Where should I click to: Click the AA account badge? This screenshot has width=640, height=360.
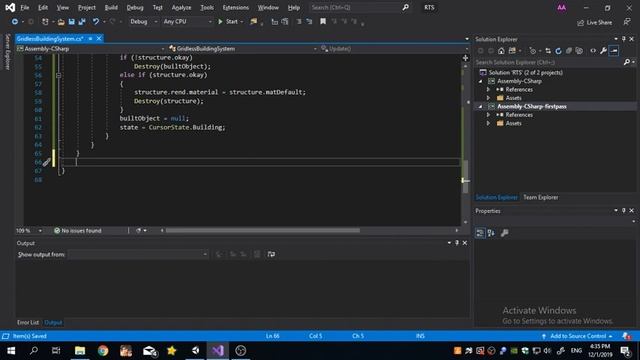562,7
